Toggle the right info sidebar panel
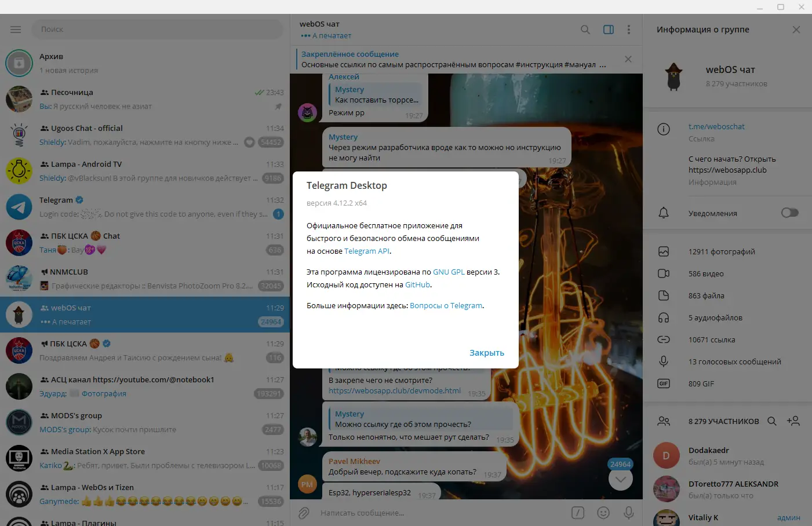Screen dimensions: 812x526 tap(609, 30)
